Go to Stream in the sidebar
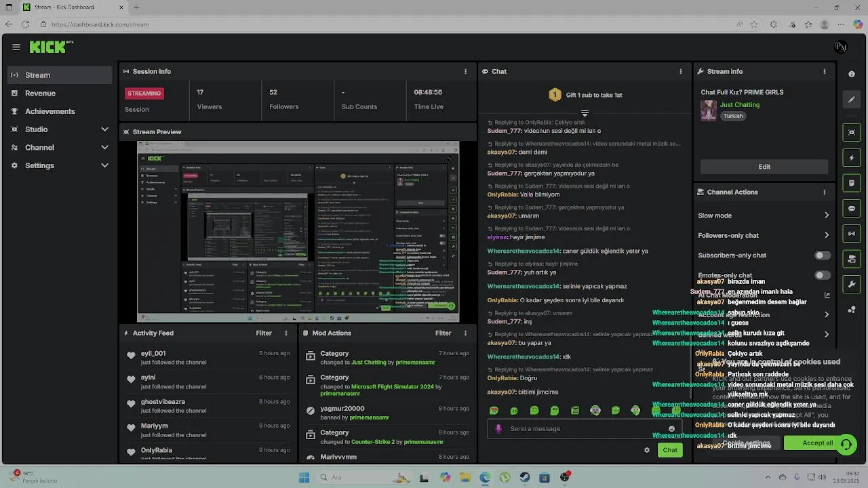This screenshot has width=868, height=488. coord(60,75)
